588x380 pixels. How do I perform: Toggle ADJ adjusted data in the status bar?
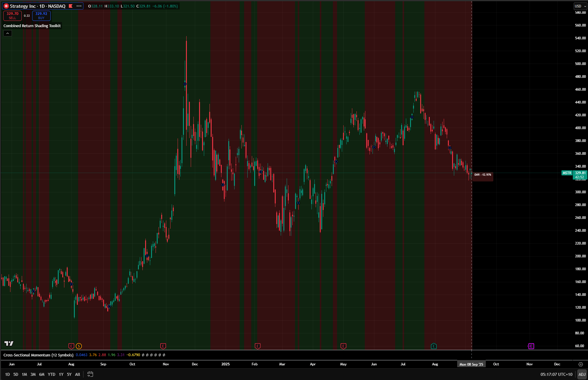[x=582, y=374]
